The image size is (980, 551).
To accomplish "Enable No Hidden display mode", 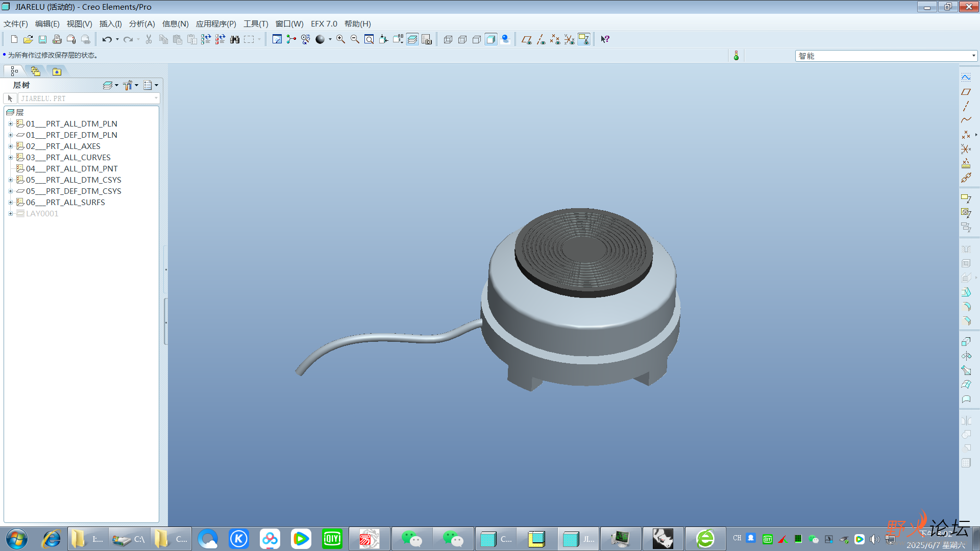I will [x=477, y=39].
